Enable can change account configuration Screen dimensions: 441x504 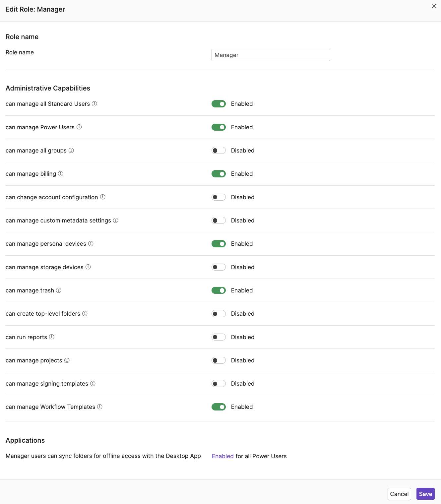[219, 197]
